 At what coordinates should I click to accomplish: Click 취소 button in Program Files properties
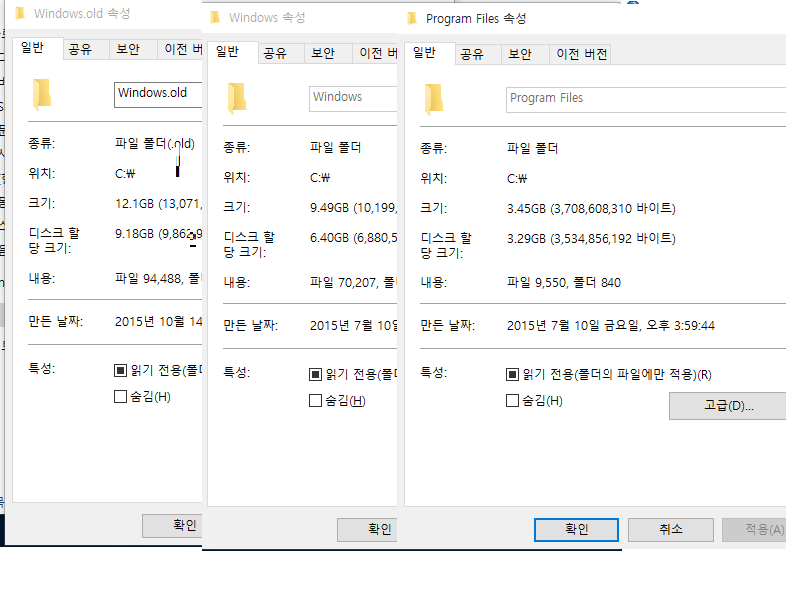coord(671,530)
